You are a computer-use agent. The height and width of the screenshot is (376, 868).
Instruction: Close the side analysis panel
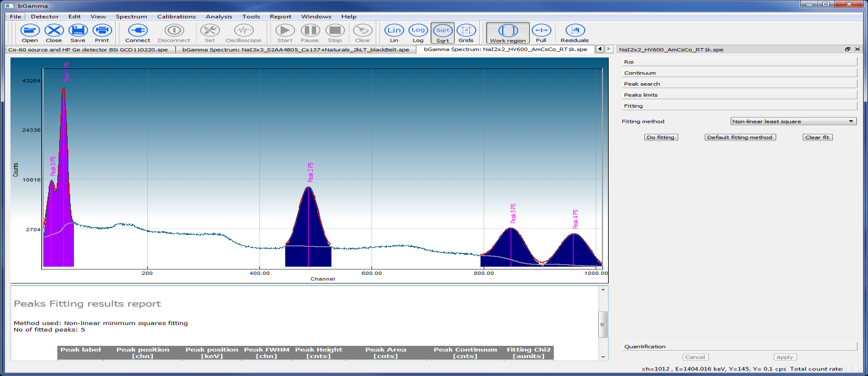point(856,49)
